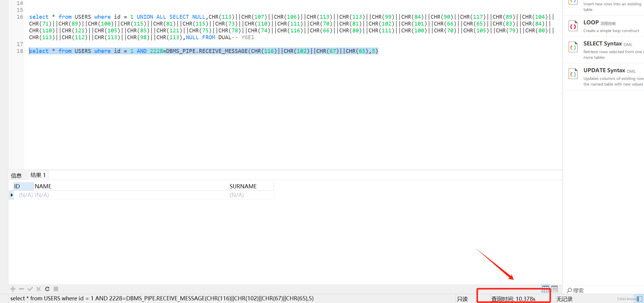Click the 无记录 status bar label

564,299
